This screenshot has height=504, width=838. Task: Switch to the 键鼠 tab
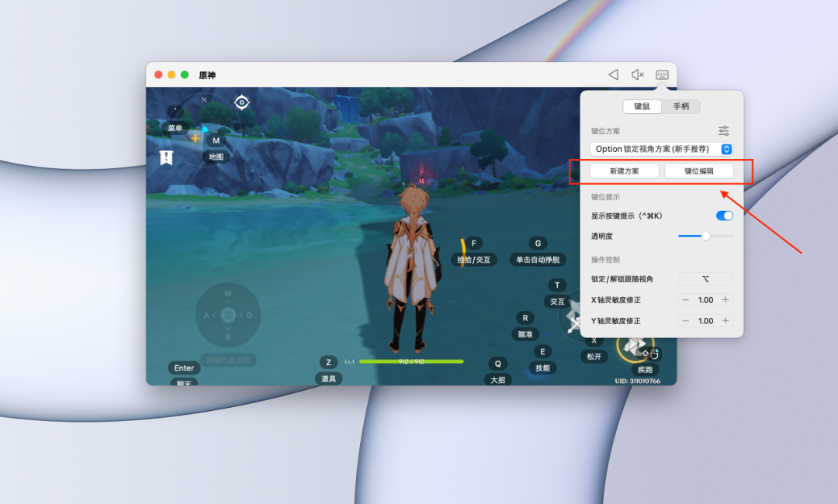[x=642, y=106]
